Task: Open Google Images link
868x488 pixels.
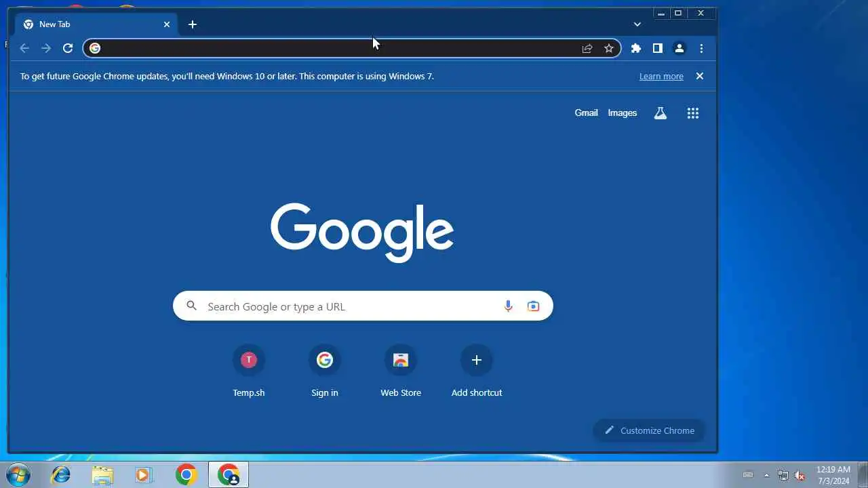Action: click(623, 113)
